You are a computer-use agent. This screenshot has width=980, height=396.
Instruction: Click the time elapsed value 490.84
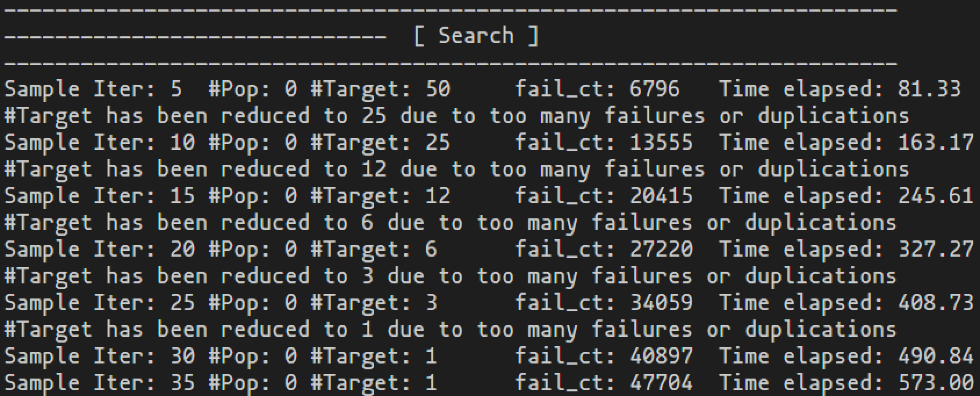point(935,356)
